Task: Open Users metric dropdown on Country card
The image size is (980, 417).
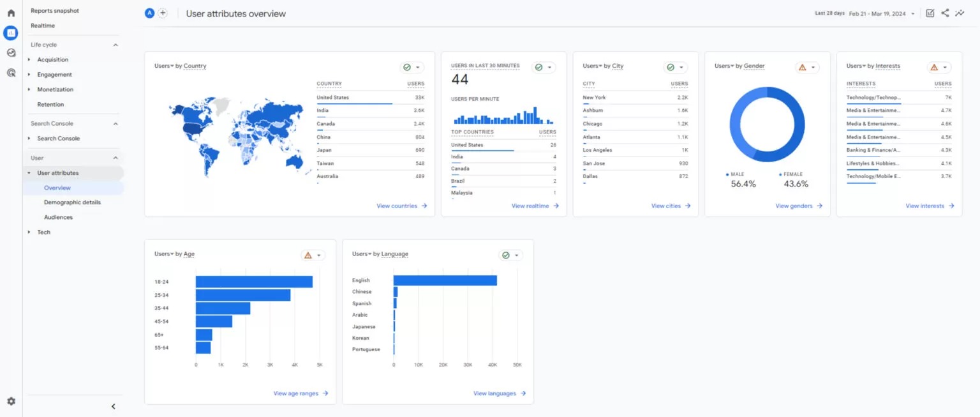Action: click(x=164, y=66)
